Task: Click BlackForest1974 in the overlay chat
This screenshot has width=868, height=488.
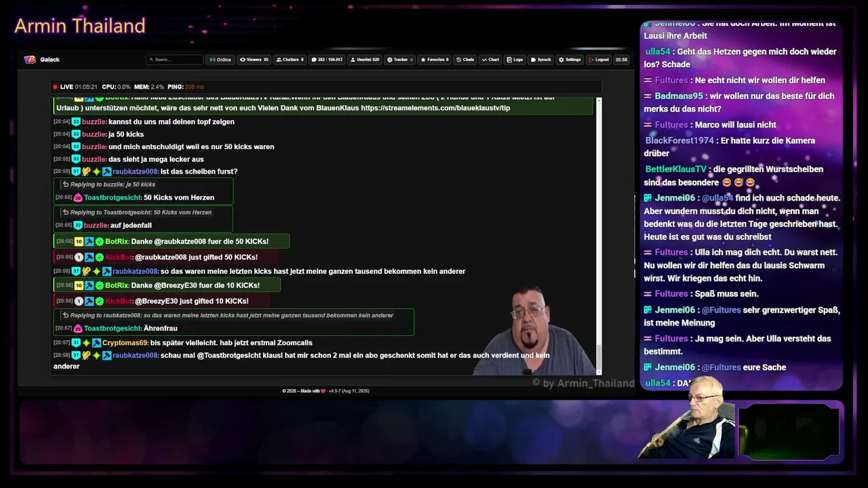Action: (x=679, y=140)
